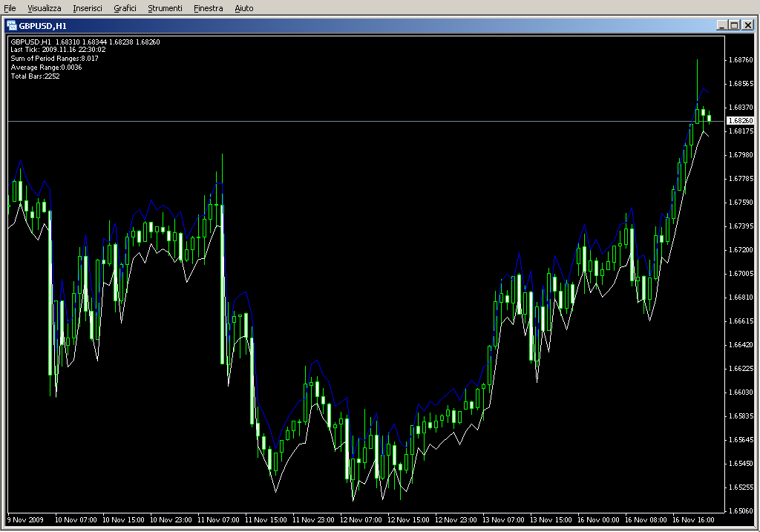
Task: Click the 1.66030 price scale value
Action: 741,393
